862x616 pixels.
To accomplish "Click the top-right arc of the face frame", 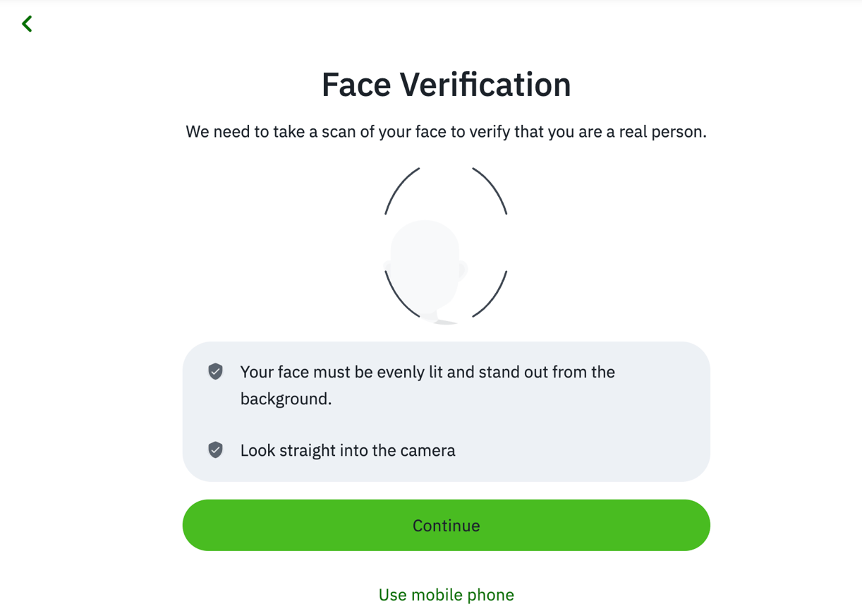I will (x=490, y=187).
